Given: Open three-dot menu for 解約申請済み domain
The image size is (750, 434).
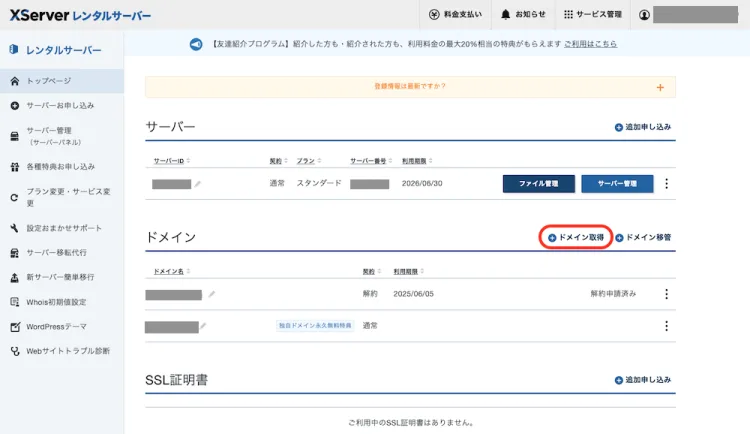Looking at the screenshot, I should [666, 294].
